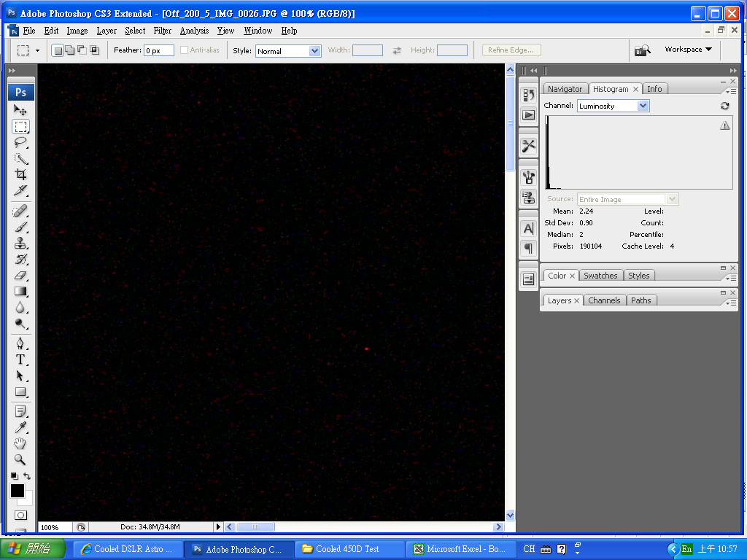This screenshot has width=747, height=560.
Task: Enable Intersect with selection mode
Action: click(94, 50)
